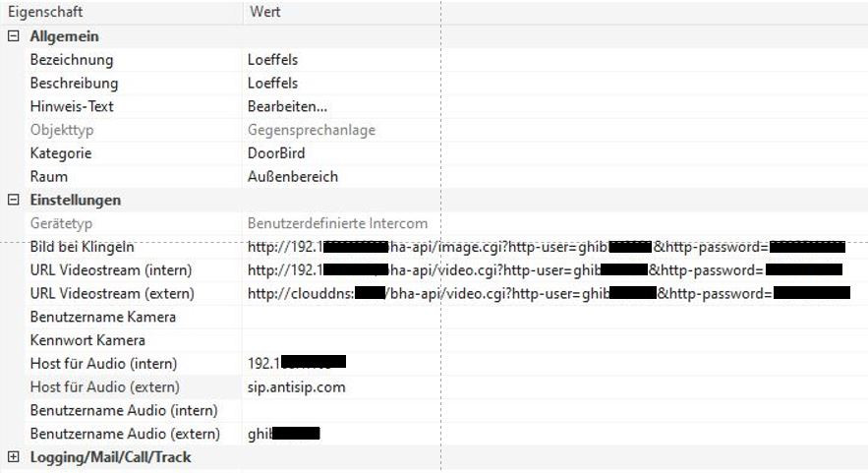The image size is (868, 473).
Task: Collapse the Allgemein section
Action: 14,36
